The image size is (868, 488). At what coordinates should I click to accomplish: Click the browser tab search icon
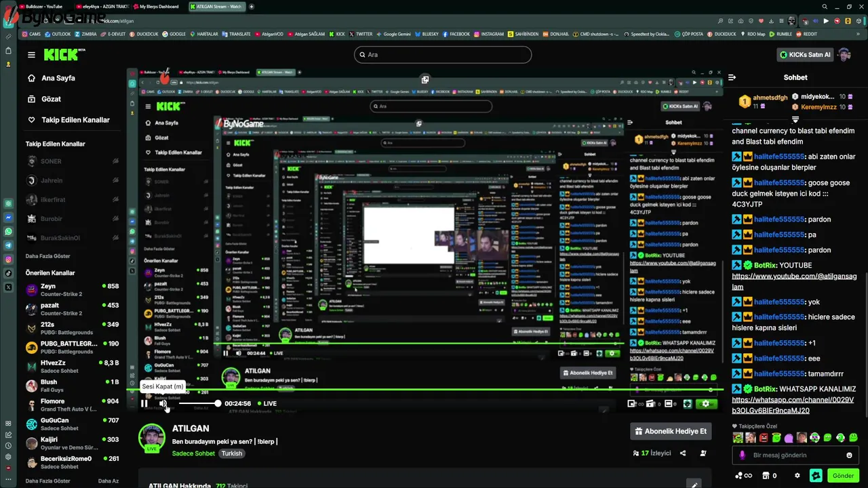pyautogui.click(x=825, y=7)
